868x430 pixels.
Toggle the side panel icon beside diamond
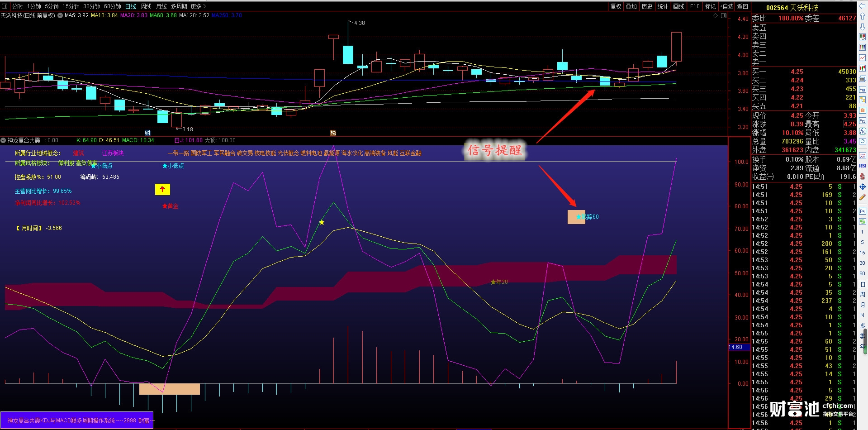pos(724,15)
